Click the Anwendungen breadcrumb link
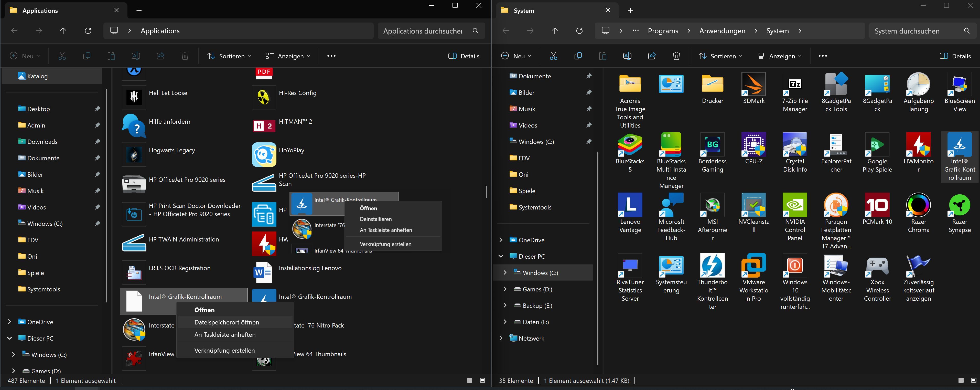 click(x=722, y=31)
